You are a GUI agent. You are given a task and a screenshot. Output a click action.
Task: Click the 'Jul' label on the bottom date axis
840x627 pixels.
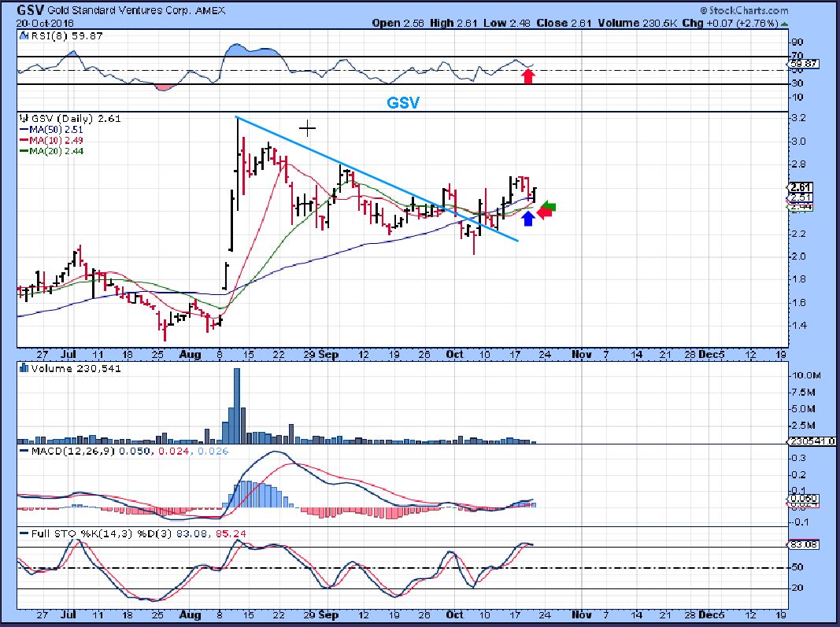(x=68, y=614)
